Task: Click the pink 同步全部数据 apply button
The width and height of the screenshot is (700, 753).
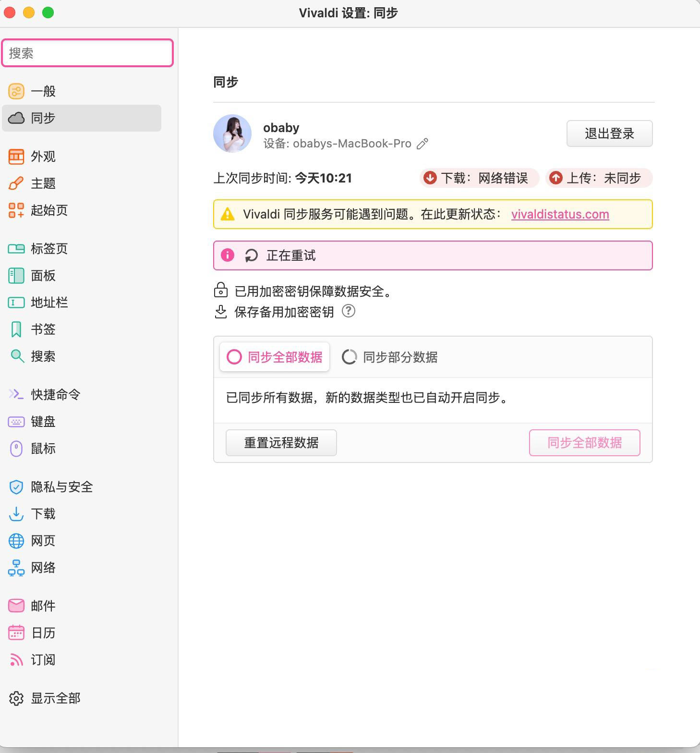Action: [584, 443]
